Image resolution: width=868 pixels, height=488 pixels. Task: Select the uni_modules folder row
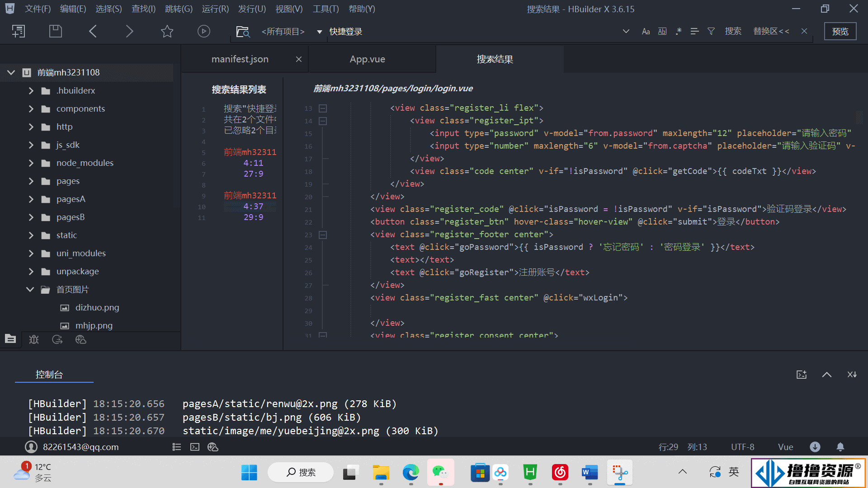[x=87, y=253]
